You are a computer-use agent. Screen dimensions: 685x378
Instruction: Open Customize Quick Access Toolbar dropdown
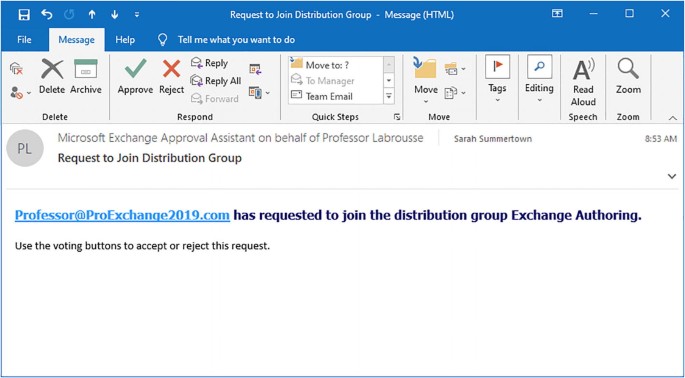coord(137,14)
